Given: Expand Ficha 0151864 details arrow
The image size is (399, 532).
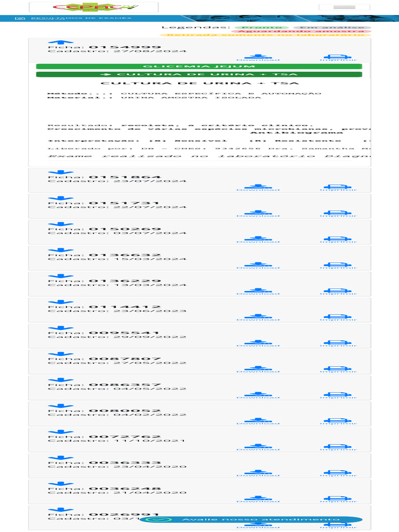Looking at the screenshot, I should tap(60, 172).
